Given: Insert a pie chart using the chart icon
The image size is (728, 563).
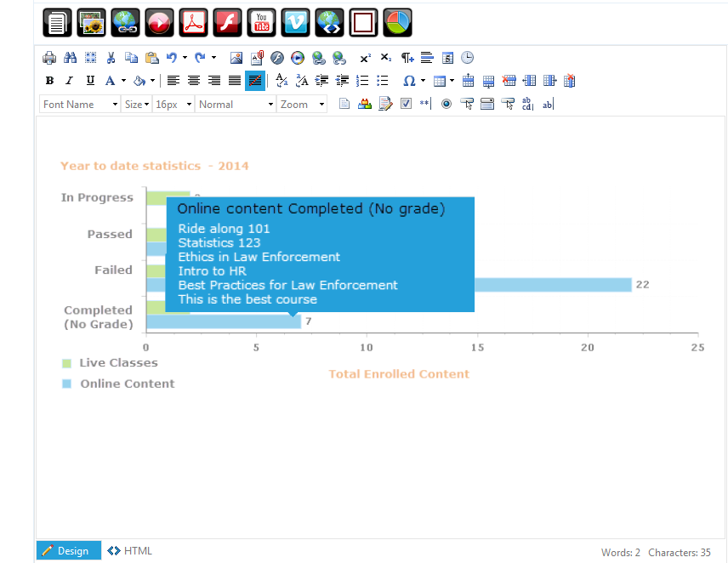Looking at the screenshot, I should [397, 22].
